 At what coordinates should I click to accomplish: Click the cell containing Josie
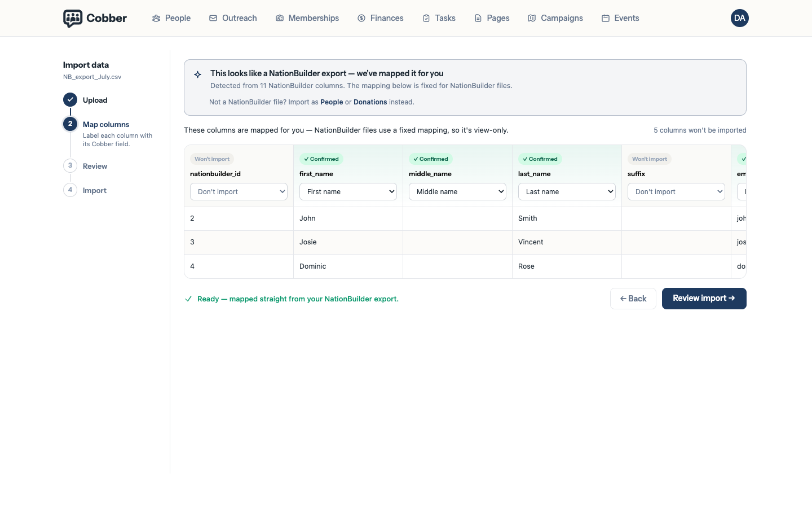[x=348, y=242]
